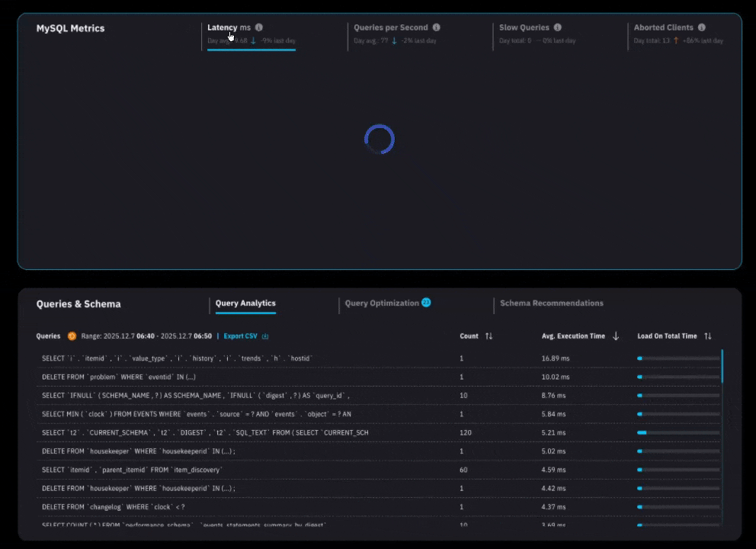Click the orange refresh icon beside Queries

tap(72, 335)
